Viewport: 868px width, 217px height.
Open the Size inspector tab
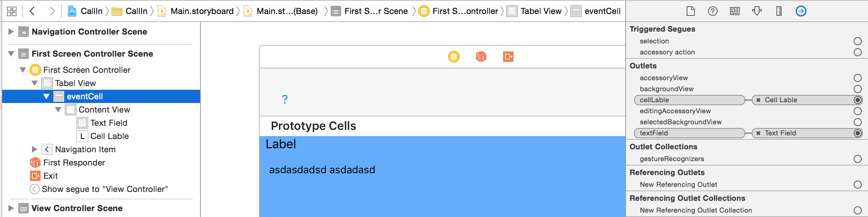click(779, 11)
